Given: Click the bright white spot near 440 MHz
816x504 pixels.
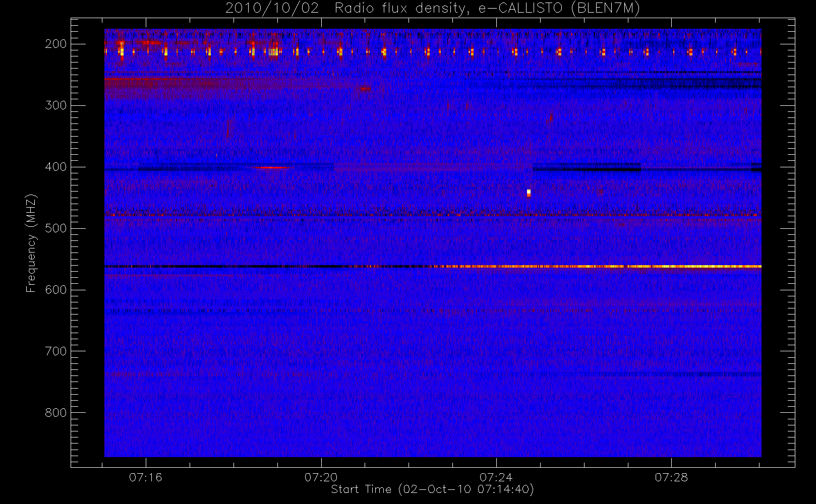Looking at the screenshot, I should point(529,193).
